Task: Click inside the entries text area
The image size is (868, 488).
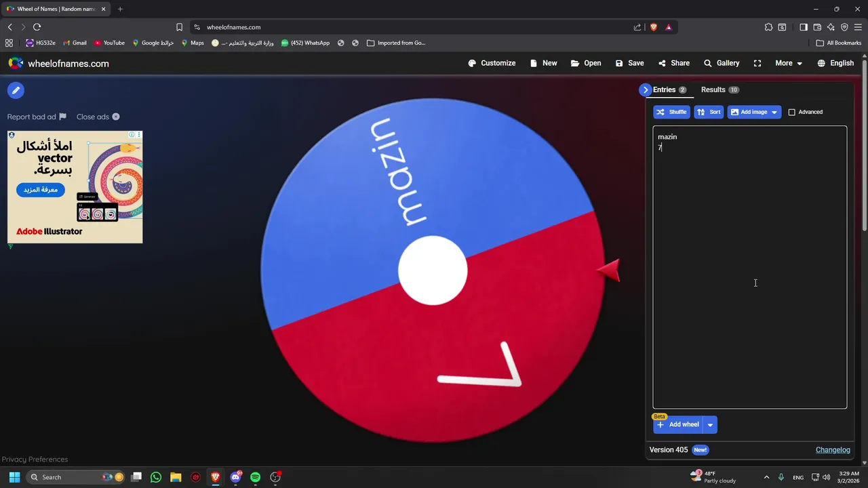Action: pos(749,267)
